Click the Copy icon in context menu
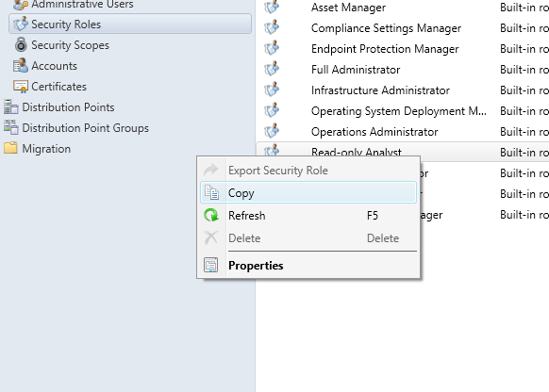Image resolution: width=549 pixels, height=392 pixels. (211, 192)
